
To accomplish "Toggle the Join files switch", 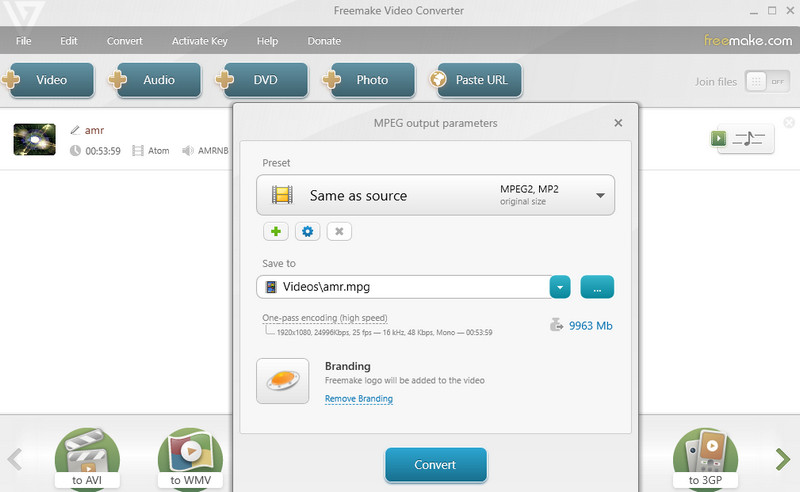I will (x=767, y=82).
